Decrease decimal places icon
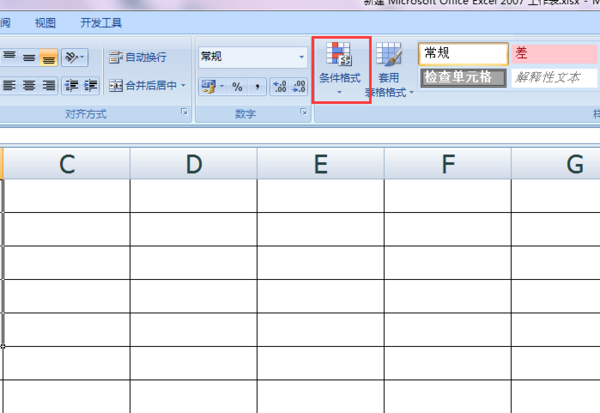This screenshot has height=413, width=600. [298, 87]
